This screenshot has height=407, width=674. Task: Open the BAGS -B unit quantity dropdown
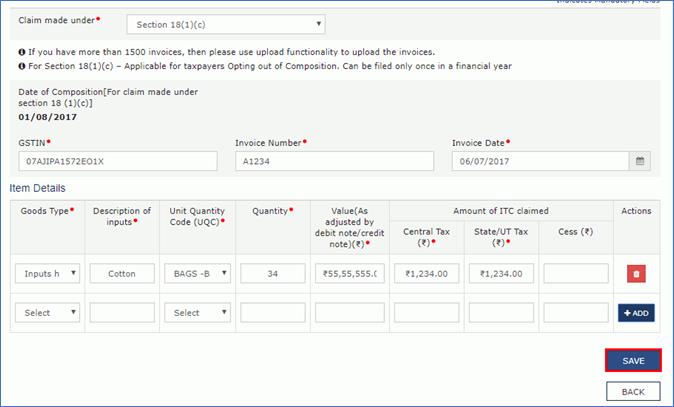197,273
